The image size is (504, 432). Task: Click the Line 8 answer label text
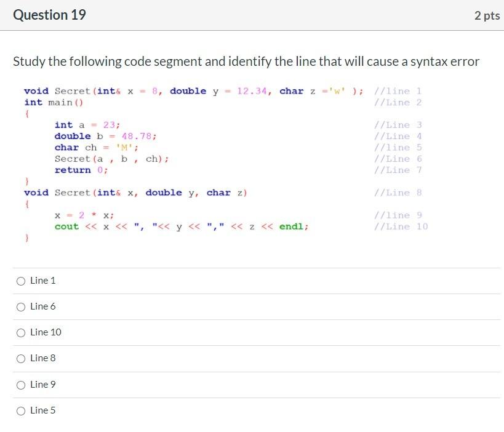(44, 358)
